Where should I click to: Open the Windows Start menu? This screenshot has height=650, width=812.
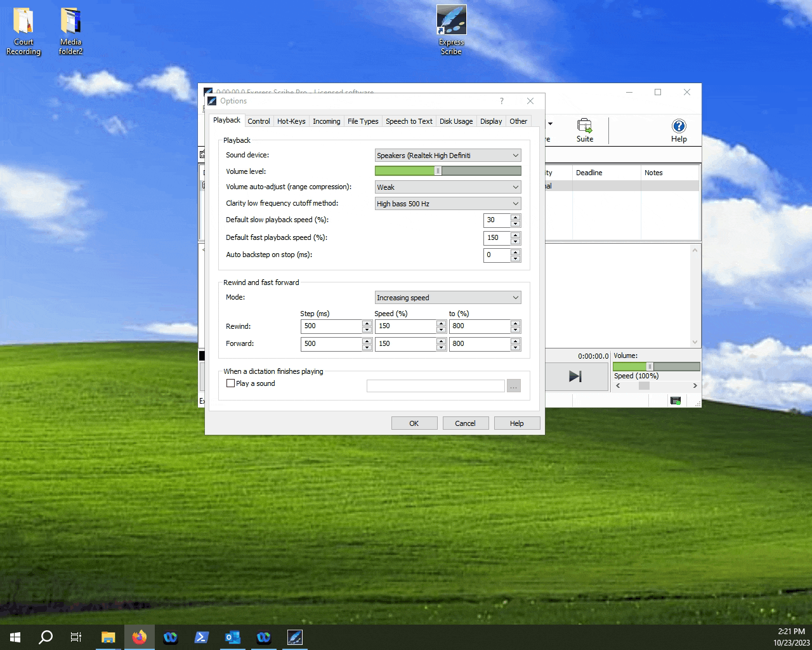coord(14,637)
